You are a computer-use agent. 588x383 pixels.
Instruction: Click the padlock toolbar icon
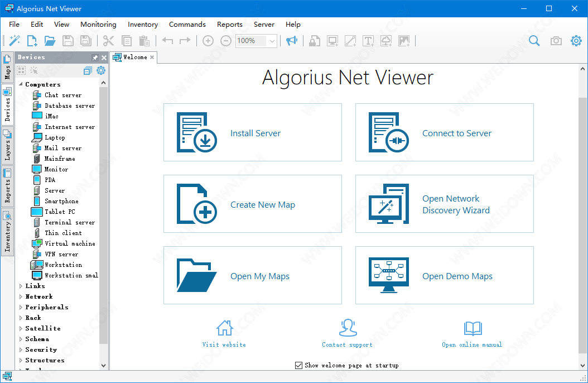[314, 41]
